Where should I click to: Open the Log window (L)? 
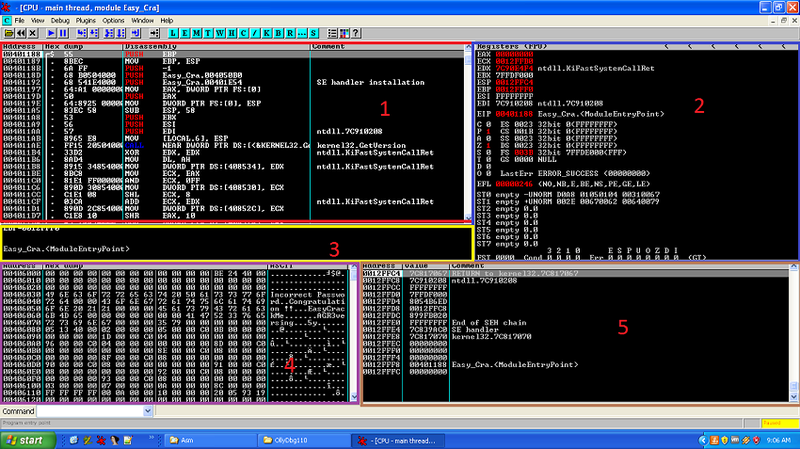[x=173, y=33]
